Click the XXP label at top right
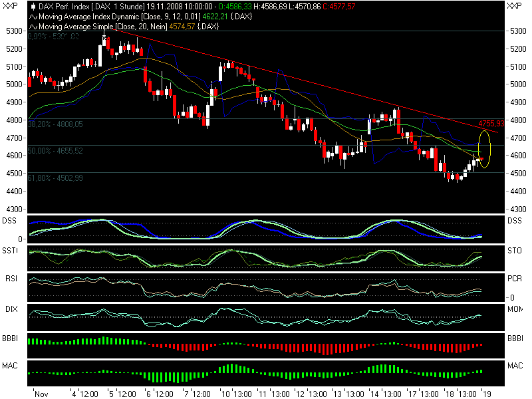 [x=514, y=6]
